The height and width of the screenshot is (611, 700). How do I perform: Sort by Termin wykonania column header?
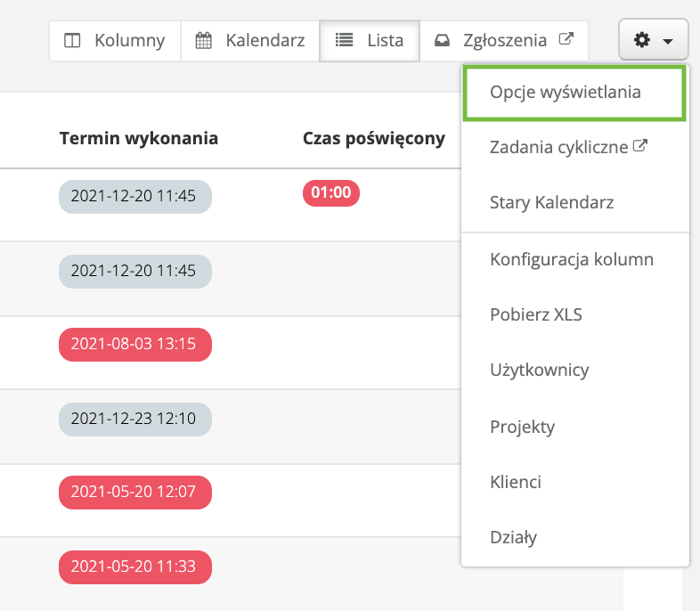(138, 138)
